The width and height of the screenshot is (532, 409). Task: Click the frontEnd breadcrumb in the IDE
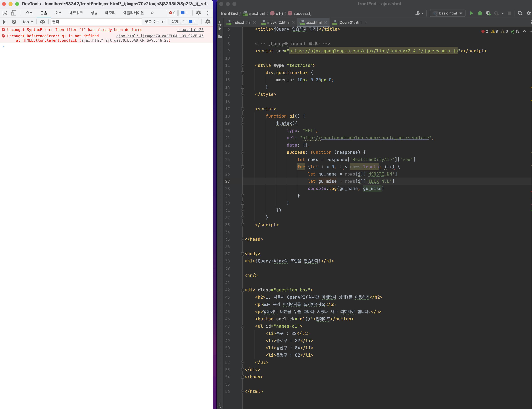tap(229, 13)
